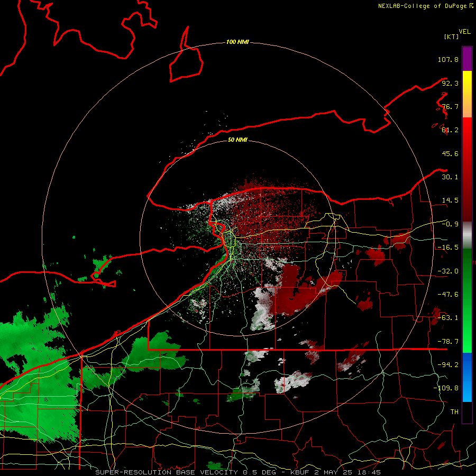Click the 61.2 velocity scale value
Screen dimensions: 476x476
[450, 130]
